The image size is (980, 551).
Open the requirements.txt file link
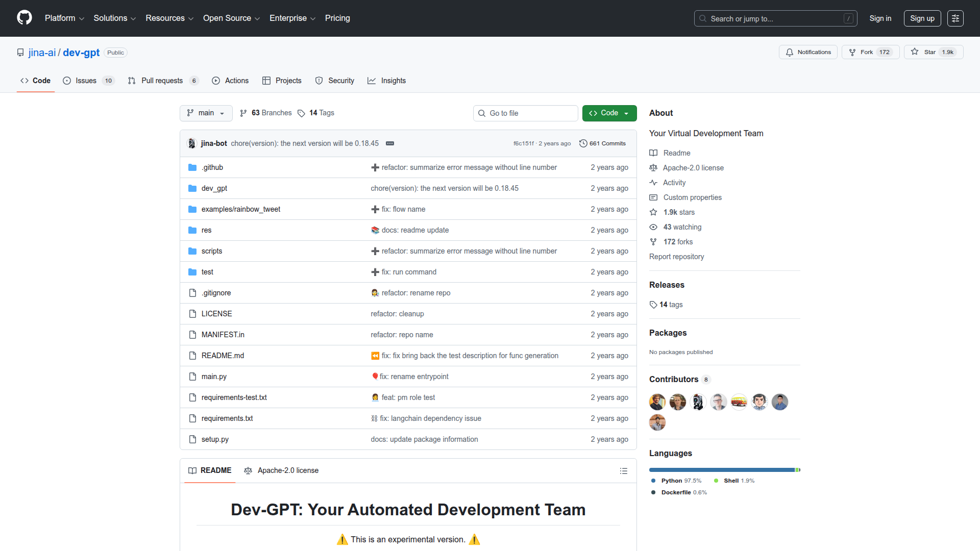[x=227, y=418]
